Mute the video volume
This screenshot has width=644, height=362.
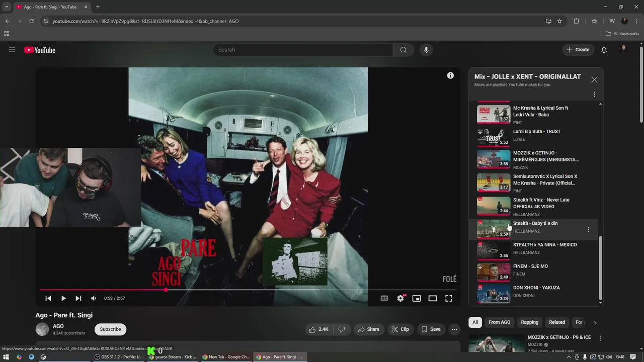tap(94, 298)
